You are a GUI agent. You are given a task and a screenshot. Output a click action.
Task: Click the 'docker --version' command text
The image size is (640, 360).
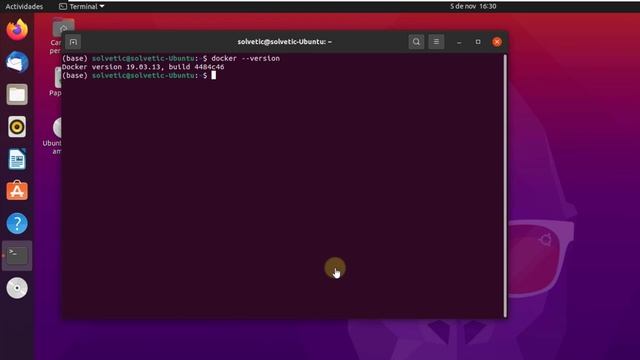[245, 58]
